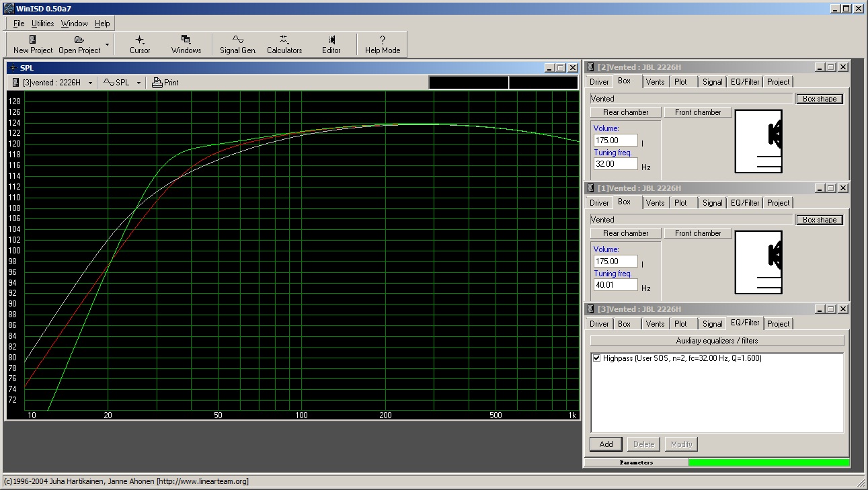The width and height of the screenshot is (868, 490).
Task: Toggle the Highpass filter checkbox
Action: (596, 358)
